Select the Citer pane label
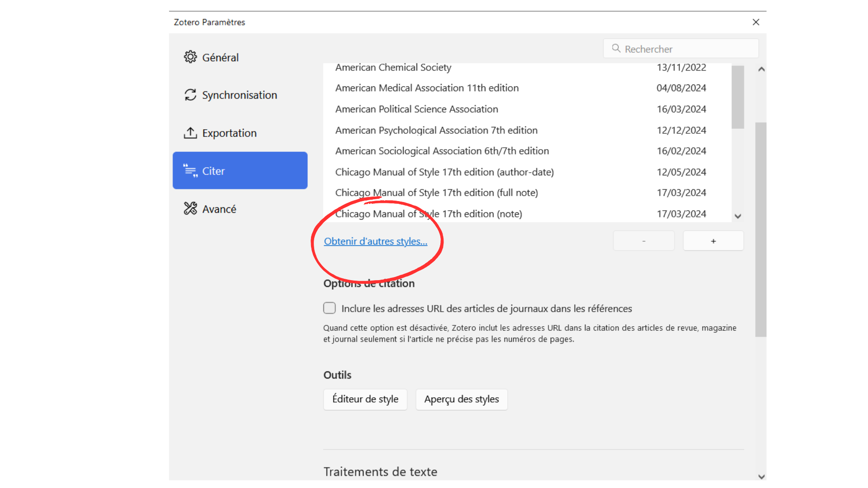This screenshot has height=488, width=868. click(x=213, y=171)
